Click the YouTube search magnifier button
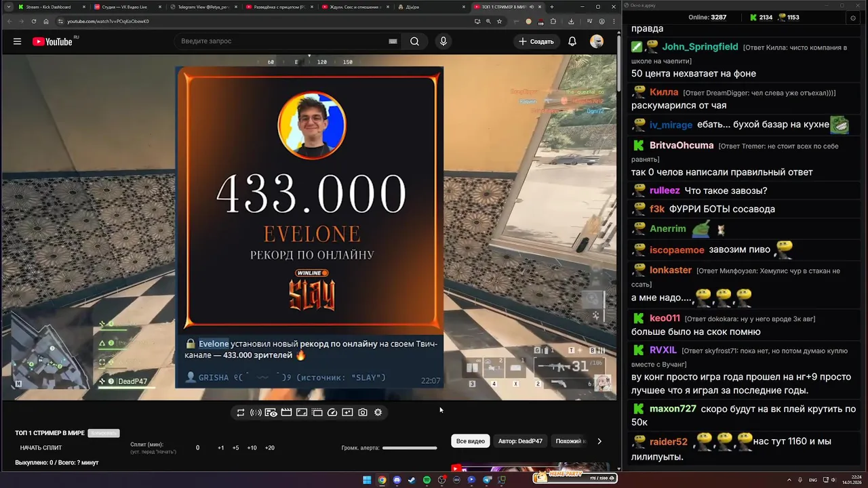The image size is (868, 488). tap(414, 41)
